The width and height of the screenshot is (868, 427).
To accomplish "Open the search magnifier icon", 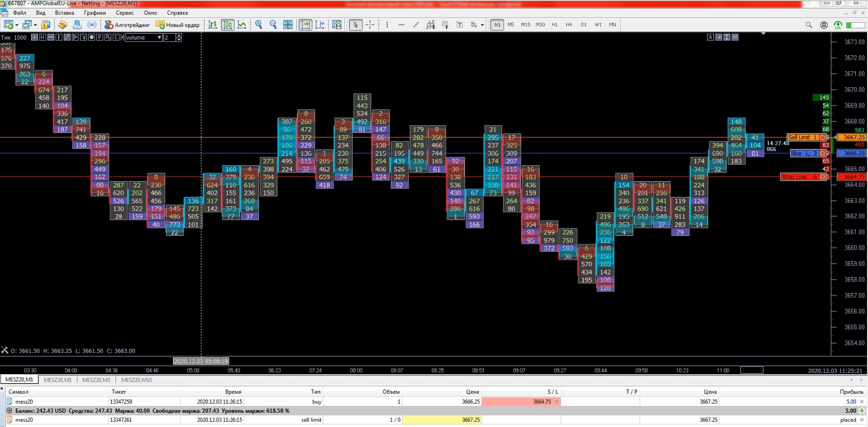I will [809, 25].
